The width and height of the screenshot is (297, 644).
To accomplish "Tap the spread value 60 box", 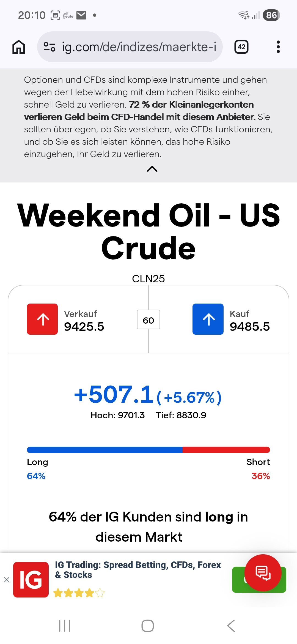I will pyautogui.click(x=148, y=320).
